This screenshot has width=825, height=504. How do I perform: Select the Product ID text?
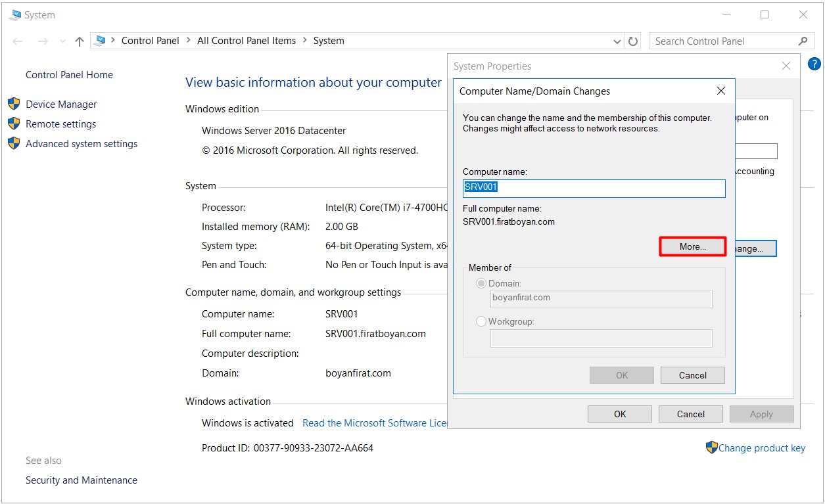(287, 448)
